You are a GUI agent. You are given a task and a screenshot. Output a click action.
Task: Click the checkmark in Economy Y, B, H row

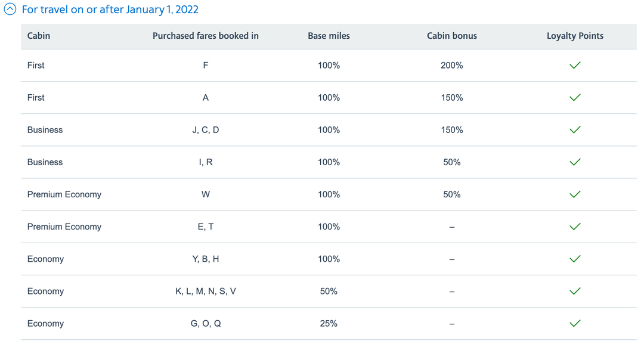(x=575, y=259)
